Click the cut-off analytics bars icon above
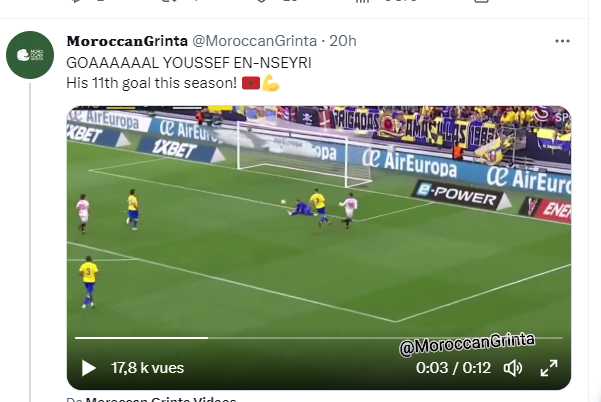Screen dimensions: 601x402 362,1
